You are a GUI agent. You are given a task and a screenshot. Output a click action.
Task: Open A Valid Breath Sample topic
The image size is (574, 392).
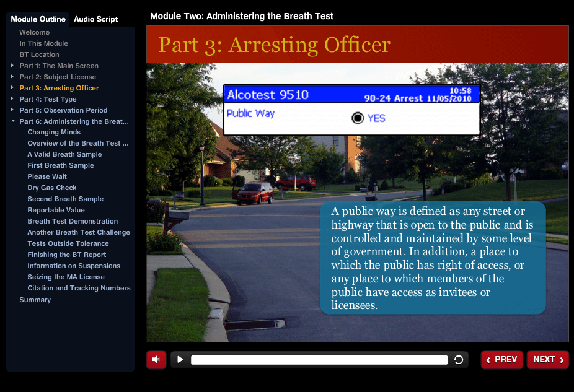[64, 154]
